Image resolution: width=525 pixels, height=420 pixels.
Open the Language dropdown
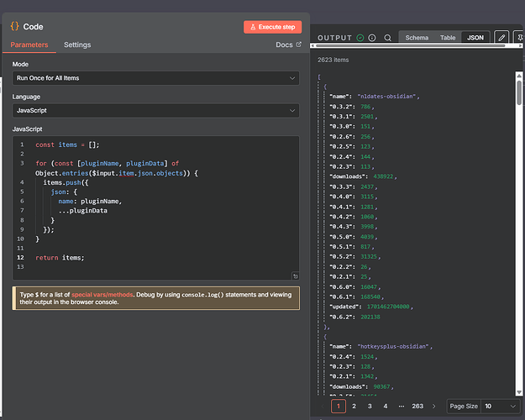click(155, 110)
